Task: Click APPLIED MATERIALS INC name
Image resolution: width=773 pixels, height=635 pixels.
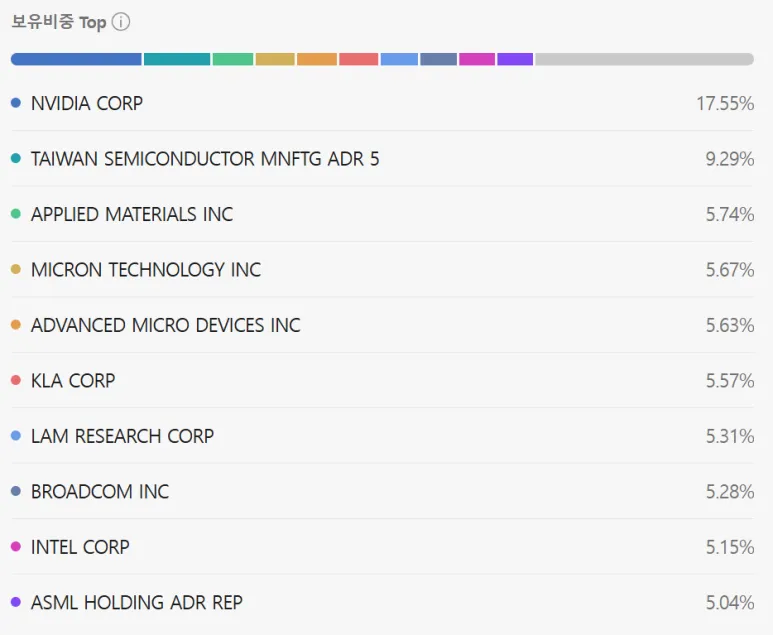Action: (x=132, y=214)
